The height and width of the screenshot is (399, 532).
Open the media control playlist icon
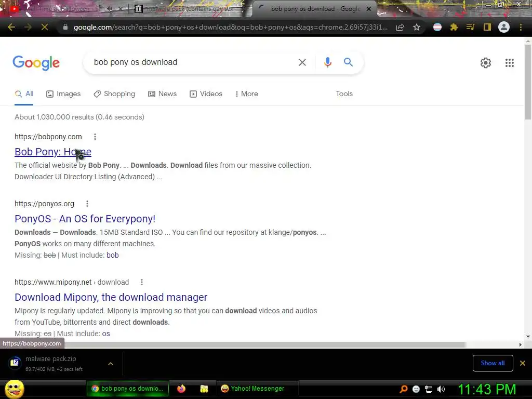pos(470,27)
